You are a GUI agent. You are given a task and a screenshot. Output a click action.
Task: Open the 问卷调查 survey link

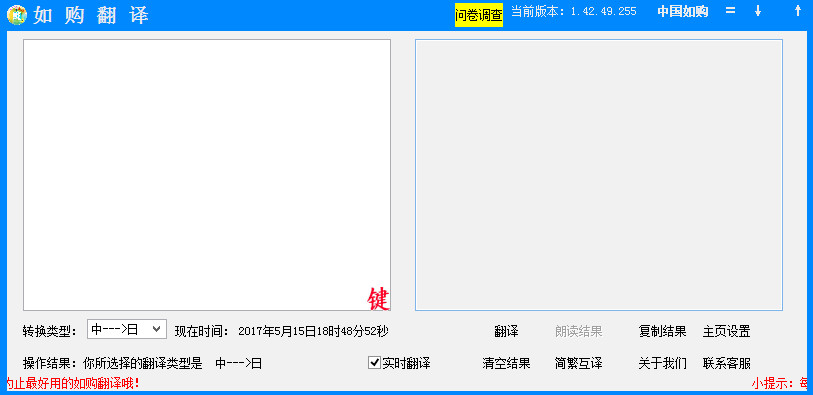pyautogui.click(x=479, y=16)
